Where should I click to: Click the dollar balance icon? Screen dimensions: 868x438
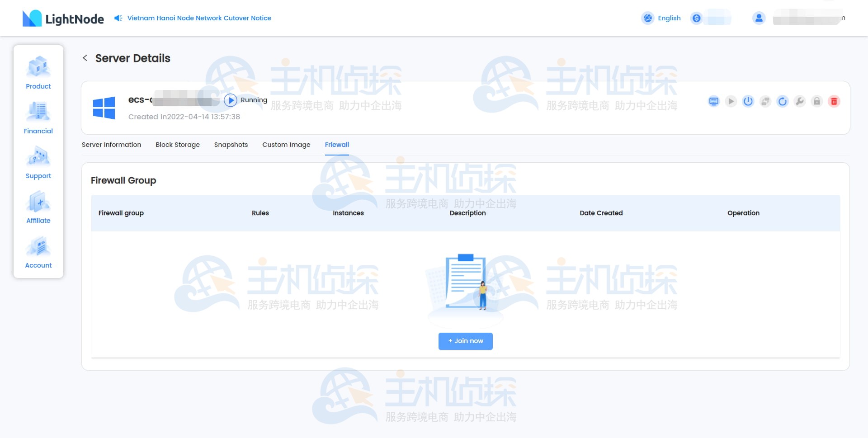tap(697, 18)
